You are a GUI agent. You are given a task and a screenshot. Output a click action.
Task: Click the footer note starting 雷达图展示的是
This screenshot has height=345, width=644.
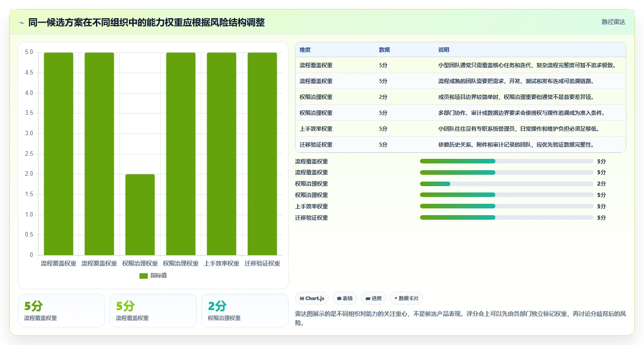[460, 318]
